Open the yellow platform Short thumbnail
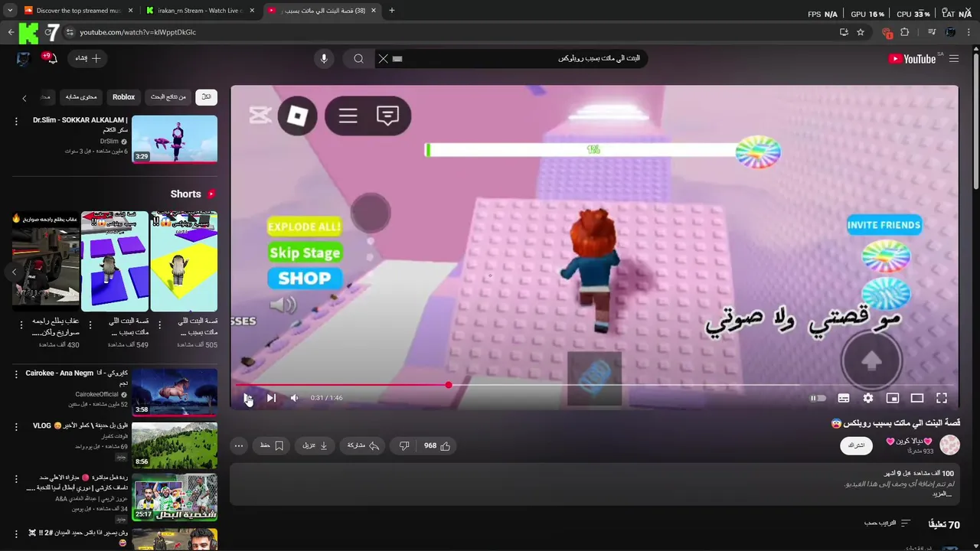The width and height of the screenshot is (980, 551). pyautogui.click(x=184, y=262)
